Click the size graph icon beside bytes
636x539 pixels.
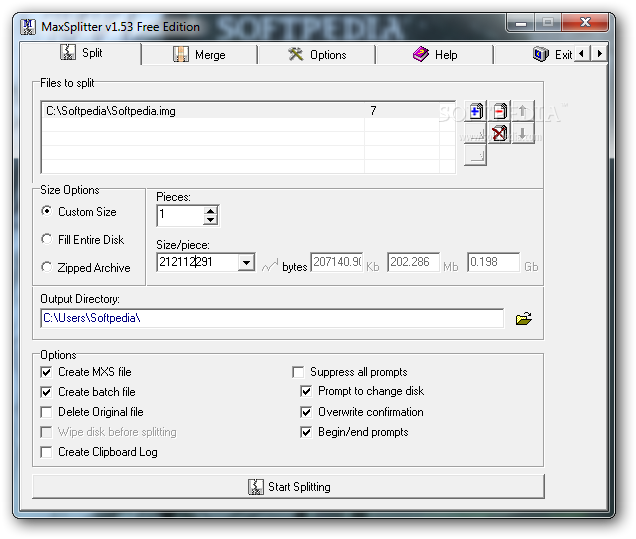point(270,266)
